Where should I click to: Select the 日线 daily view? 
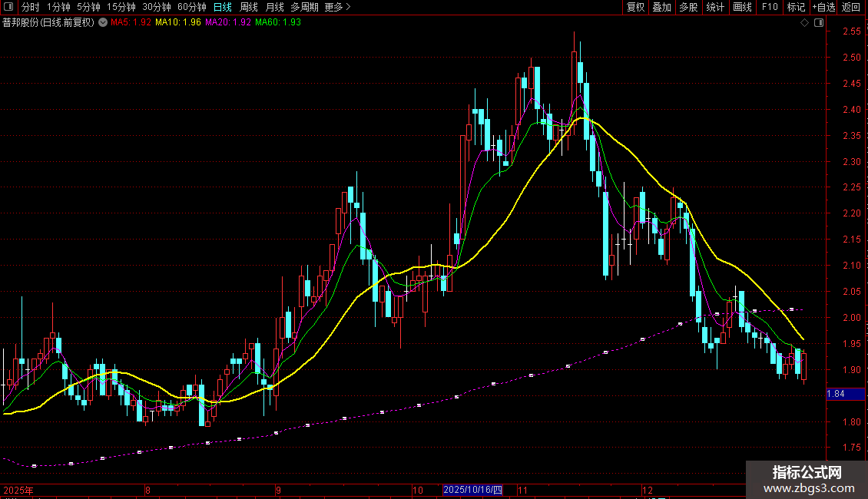click(x=223, y=7)
